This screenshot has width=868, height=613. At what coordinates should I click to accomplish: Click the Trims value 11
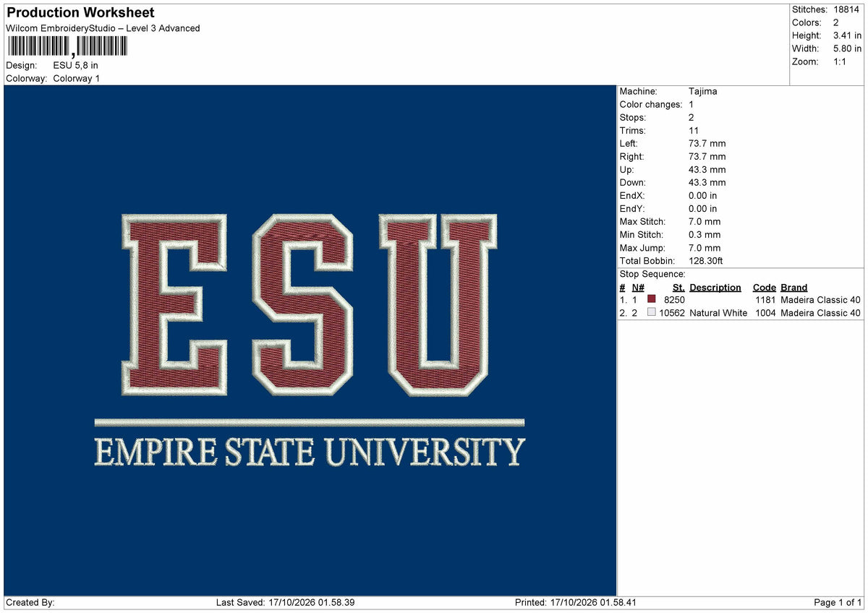click(694, 131)
